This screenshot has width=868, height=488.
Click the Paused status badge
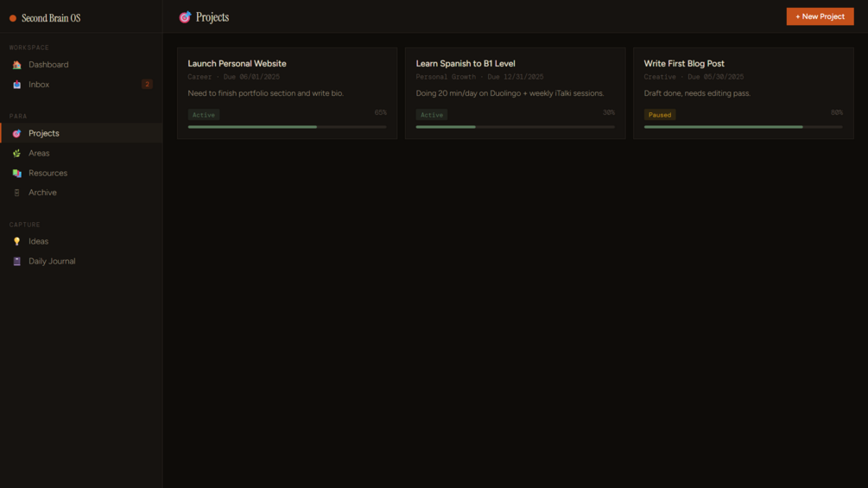(x=659, y=115)
